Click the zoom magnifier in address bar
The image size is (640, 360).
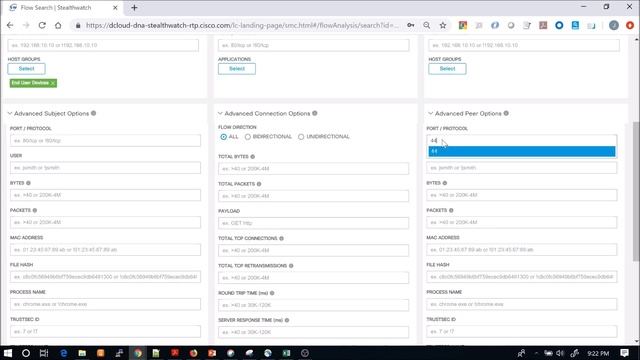(x=427, y=25)
